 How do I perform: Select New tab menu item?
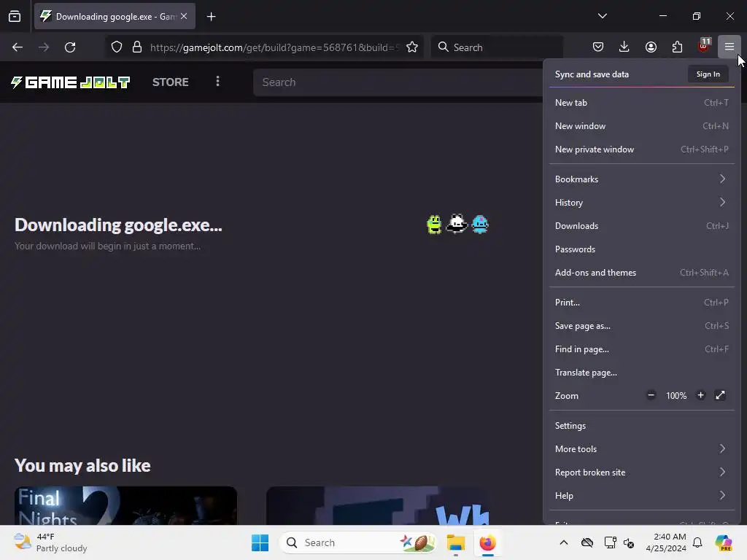[x=642, y=102]
